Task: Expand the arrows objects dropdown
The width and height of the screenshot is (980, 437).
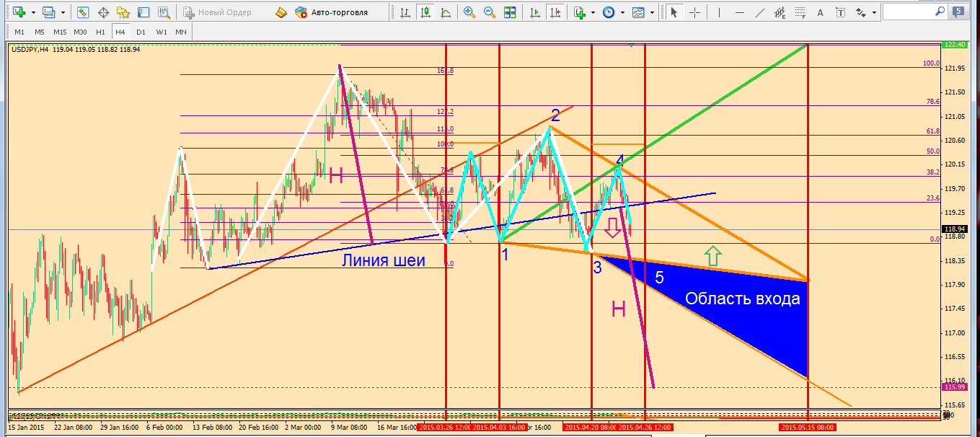Action: (x=875, y=12)
